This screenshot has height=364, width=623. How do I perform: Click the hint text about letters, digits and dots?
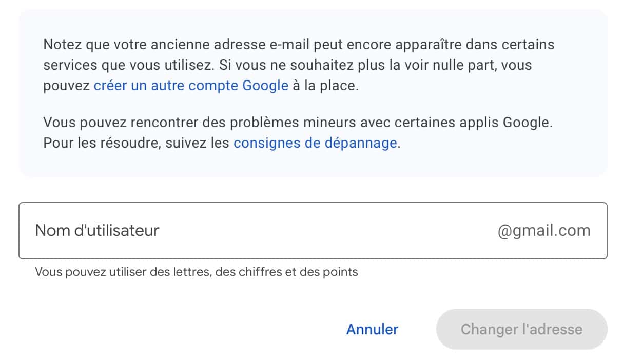coord(196,272)
